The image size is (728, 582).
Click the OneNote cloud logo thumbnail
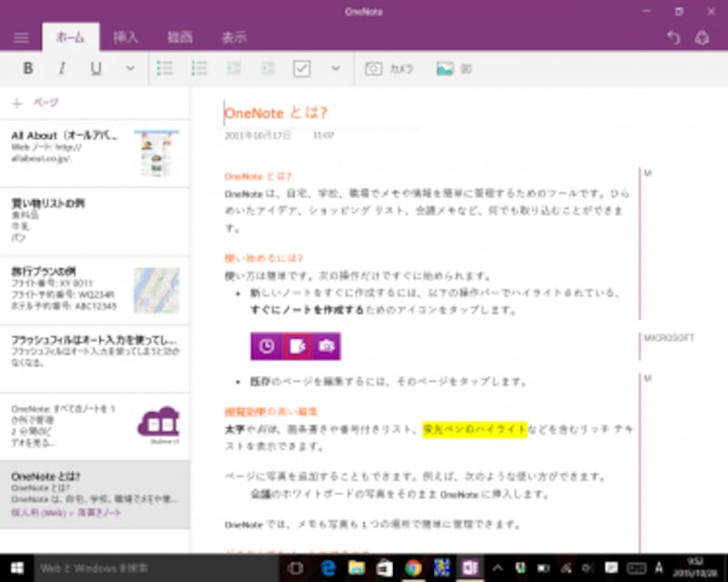coord(158,424)
